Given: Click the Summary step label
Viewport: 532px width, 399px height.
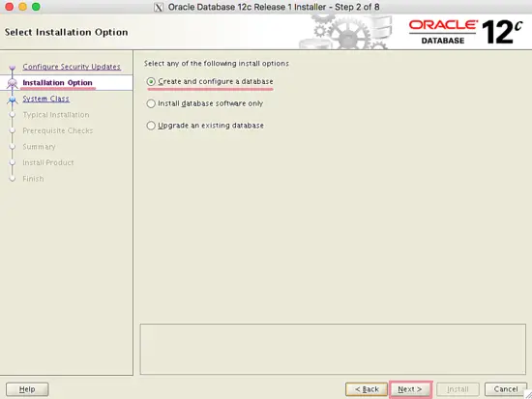Looking at the screenshot, I should click(x=39, y=147).
